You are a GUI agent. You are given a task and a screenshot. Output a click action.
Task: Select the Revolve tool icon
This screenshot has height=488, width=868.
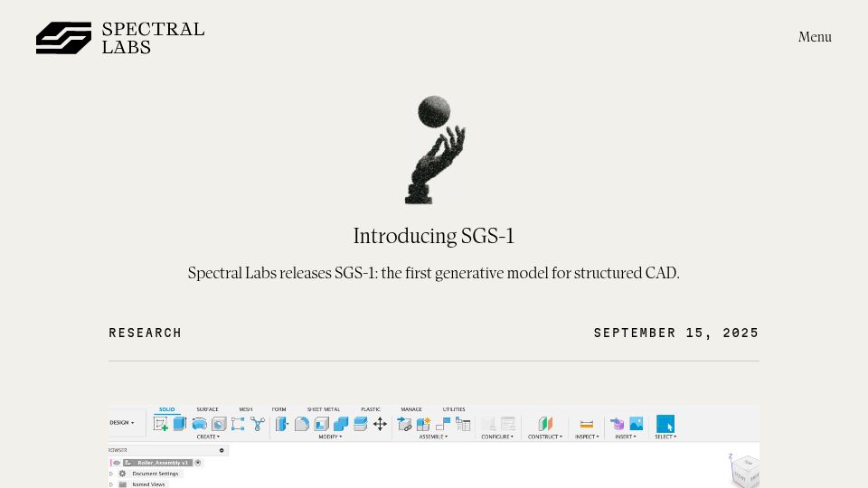coord(199,424)
